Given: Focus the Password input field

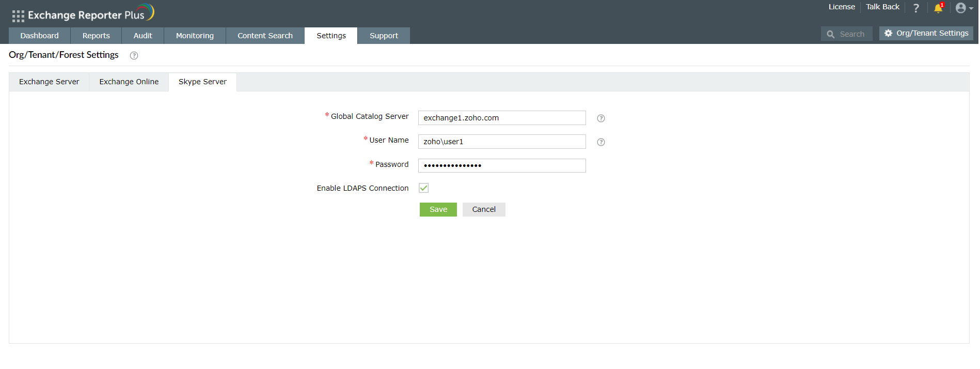Looking at the screenshot, I should point(502,165).
